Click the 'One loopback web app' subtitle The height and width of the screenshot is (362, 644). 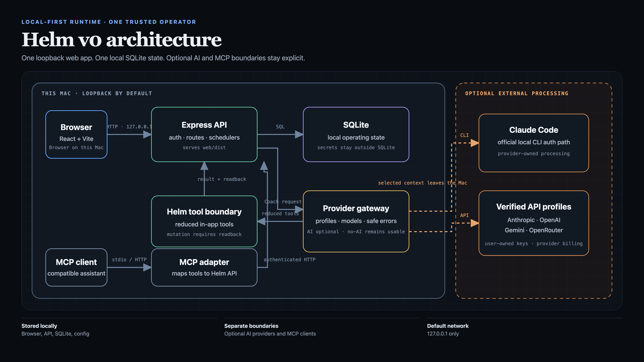pos(163,58)
